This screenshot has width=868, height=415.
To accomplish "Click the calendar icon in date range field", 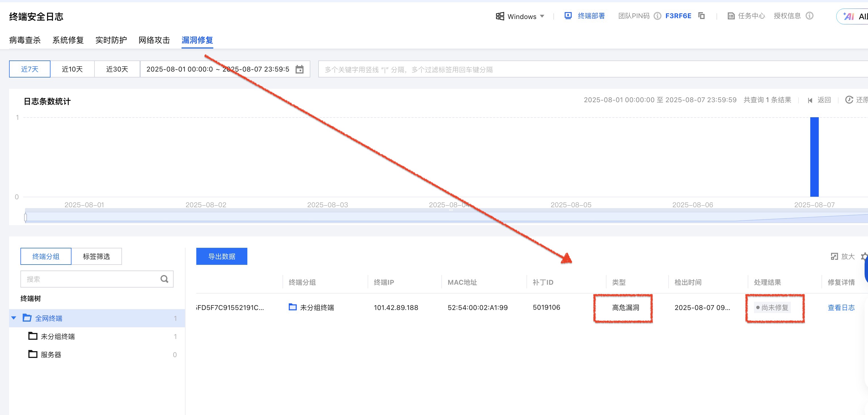I will (x=299, y=70).
